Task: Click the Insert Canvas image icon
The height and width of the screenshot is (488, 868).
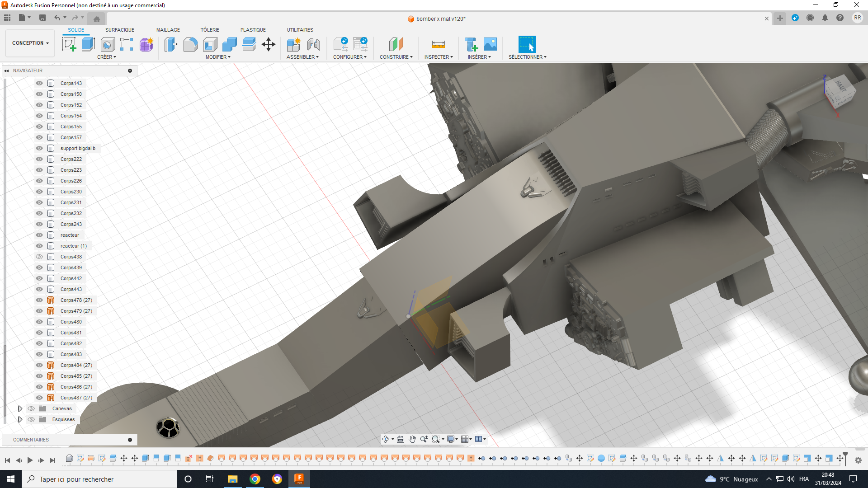Action: click(490, 44)
